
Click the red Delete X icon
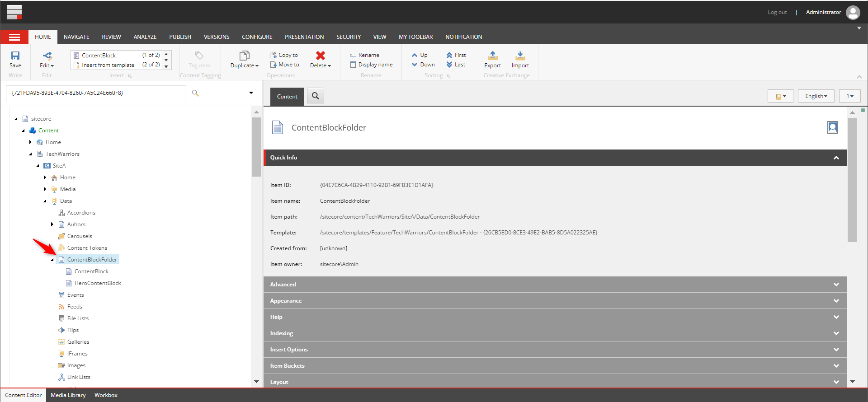coord(321,56)
